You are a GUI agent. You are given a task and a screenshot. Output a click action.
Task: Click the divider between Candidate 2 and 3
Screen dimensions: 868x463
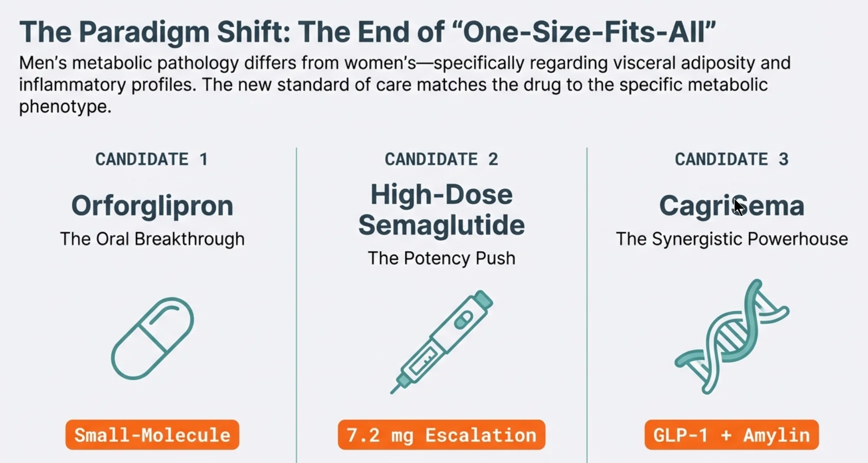tap(587, 305)
